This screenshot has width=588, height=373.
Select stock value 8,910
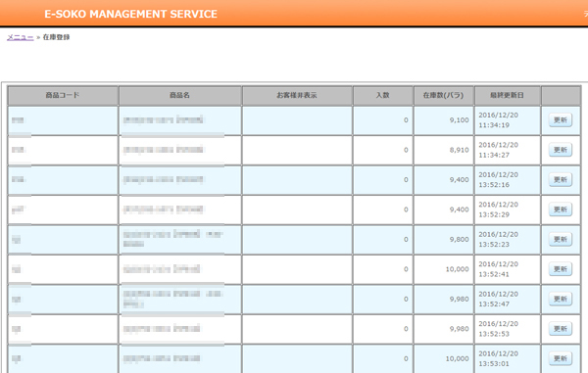[x=460, y=150]
